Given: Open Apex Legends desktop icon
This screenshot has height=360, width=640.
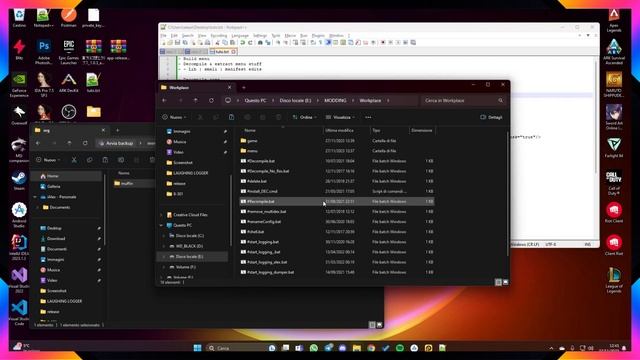Looking at the screenshot, I should (614, 20).
